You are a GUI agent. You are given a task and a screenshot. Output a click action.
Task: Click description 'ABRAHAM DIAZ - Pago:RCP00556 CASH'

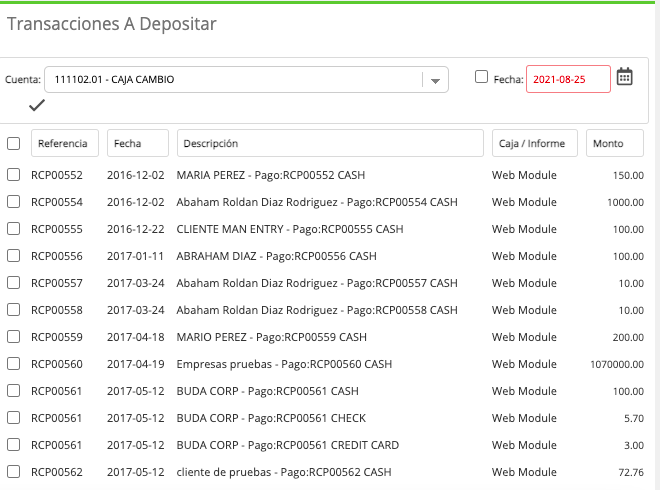click(277, 256)
